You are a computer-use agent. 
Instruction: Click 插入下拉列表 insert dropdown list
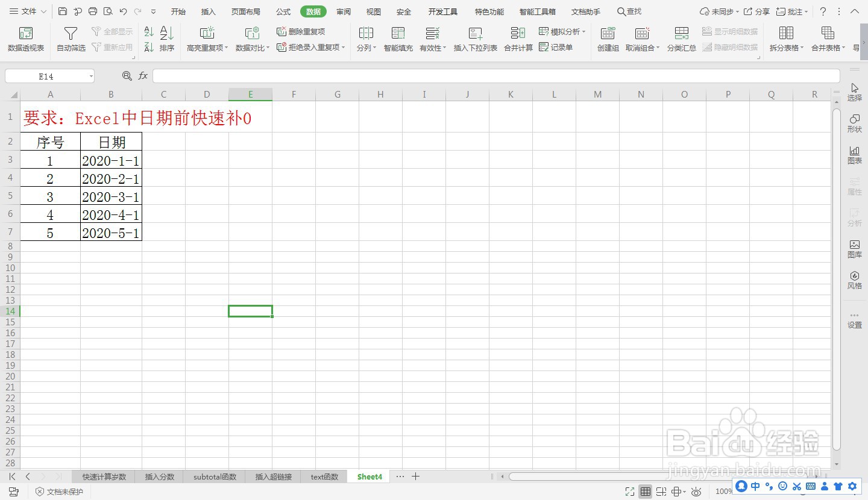(x=476, y=39)
